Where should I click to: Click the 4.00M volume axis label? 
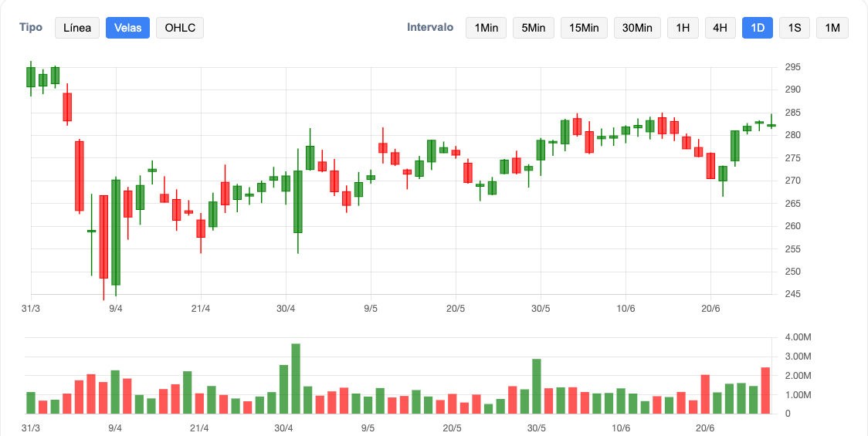(798, 337)
